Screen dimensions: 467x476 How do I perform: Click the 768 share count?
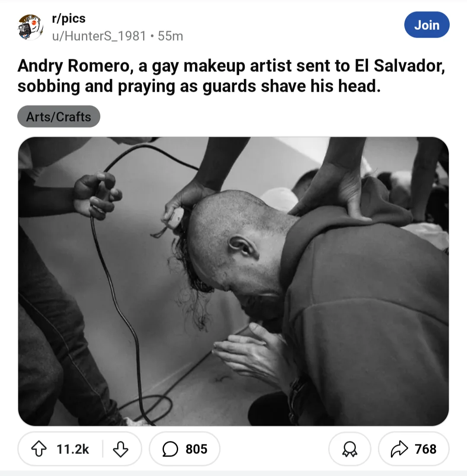425,449
